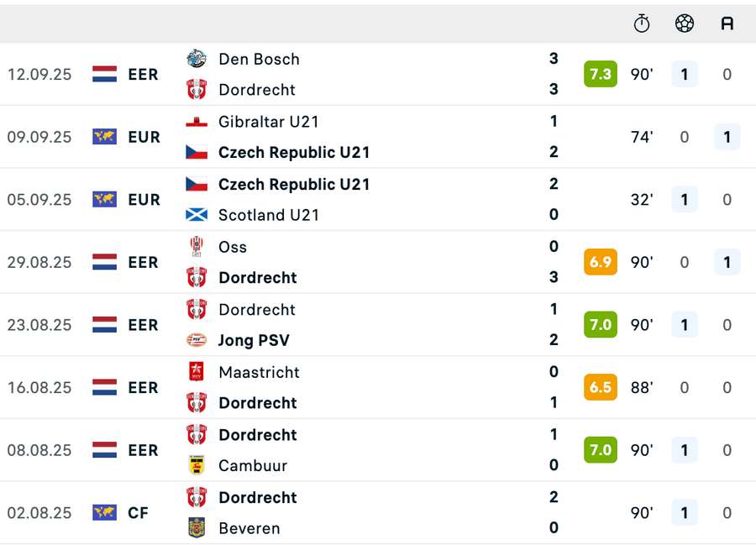This screenshot has height=545, width=756.
Task: Click the Gibraltar U21 flag icon
Action: [197, 122]
